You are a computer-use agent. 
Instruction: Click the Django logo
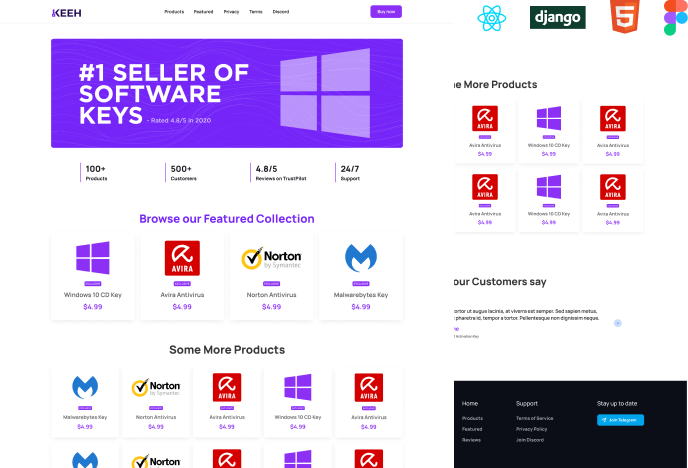(x=557, y=18)
